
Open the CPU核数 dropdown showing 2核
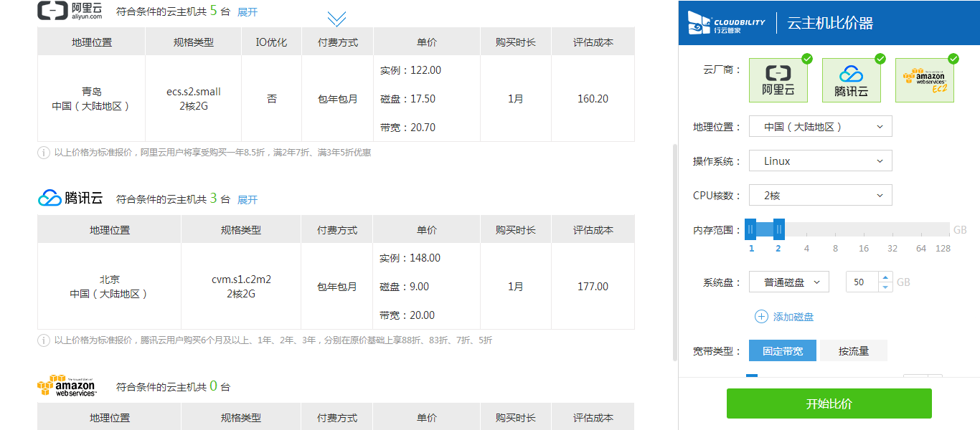(821, 196)
